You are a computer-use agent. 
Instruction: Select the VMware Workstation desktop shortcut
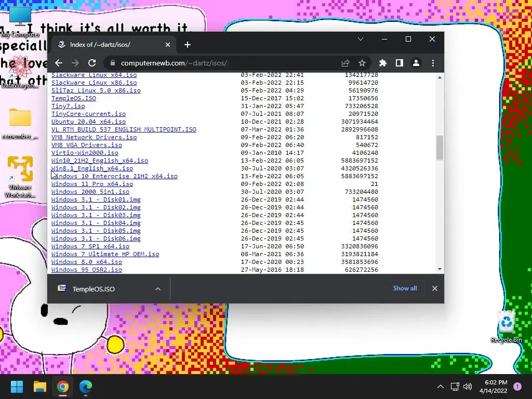click(20, 177)
